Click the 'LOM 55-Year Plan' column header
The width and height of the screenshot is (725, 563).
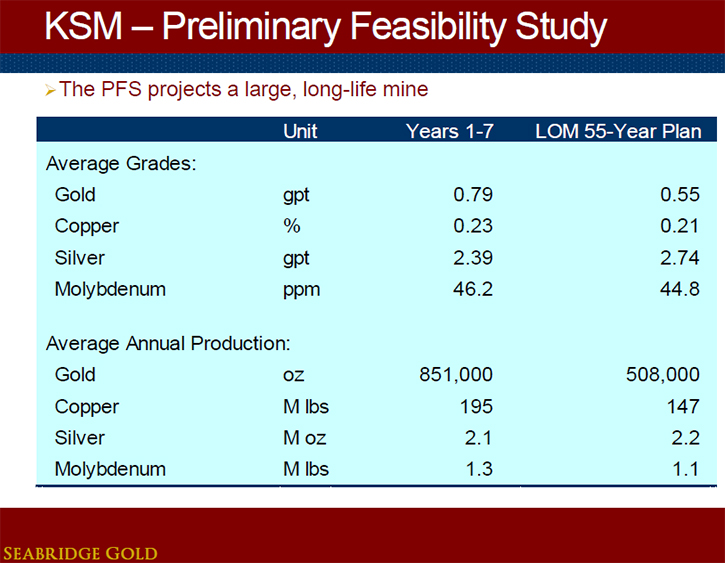pyautogui.click(x=618, y=131)
